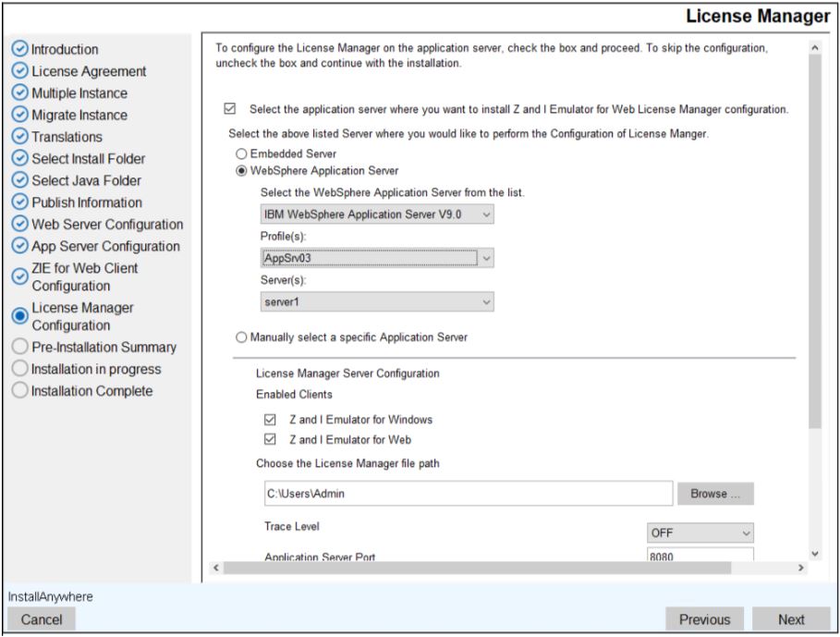Image resolution: width=840 pixels, height=637 pixels.
Task: Toggle Z and I Emulator for Web checkbox
Action: click(270, 439)
